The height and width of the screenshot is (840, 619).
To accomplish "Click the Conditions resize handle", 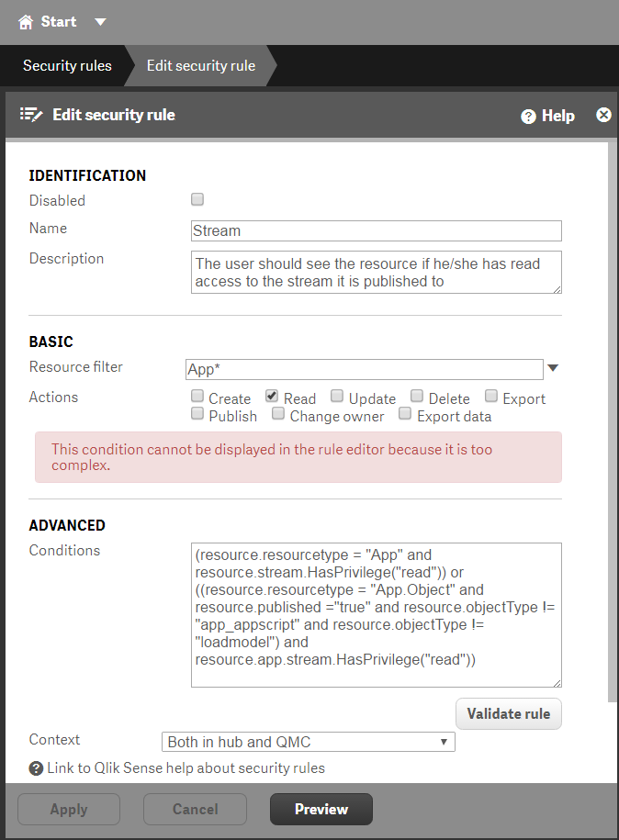I will 557,683.
